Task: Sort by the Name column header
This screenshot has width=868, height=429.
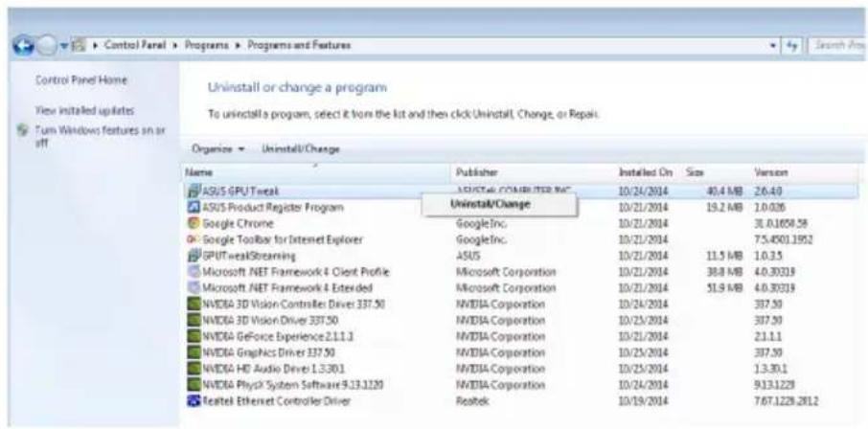Action: tap(315, 172)
